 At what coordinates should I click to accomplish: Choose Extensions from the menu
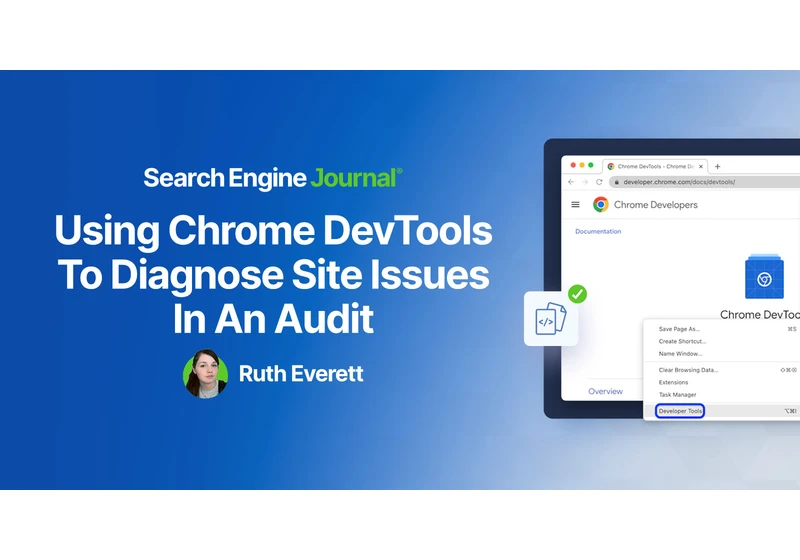coord(721,382)
